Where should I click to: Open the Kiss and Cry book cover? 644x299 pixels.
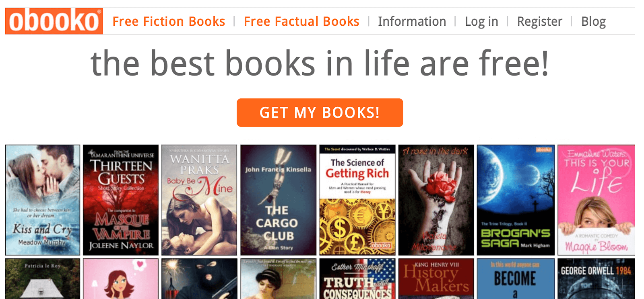pos(43,200)
